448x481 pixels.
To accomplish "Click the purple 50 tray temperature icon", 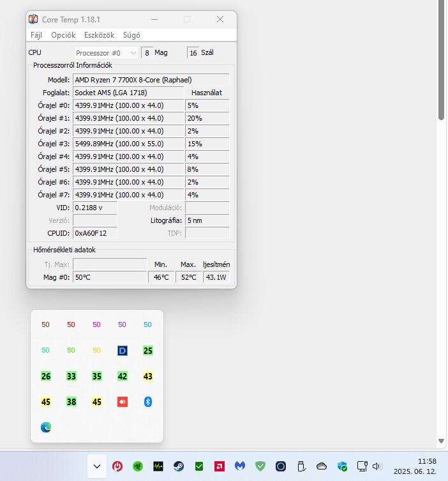I will click(122, 324).
